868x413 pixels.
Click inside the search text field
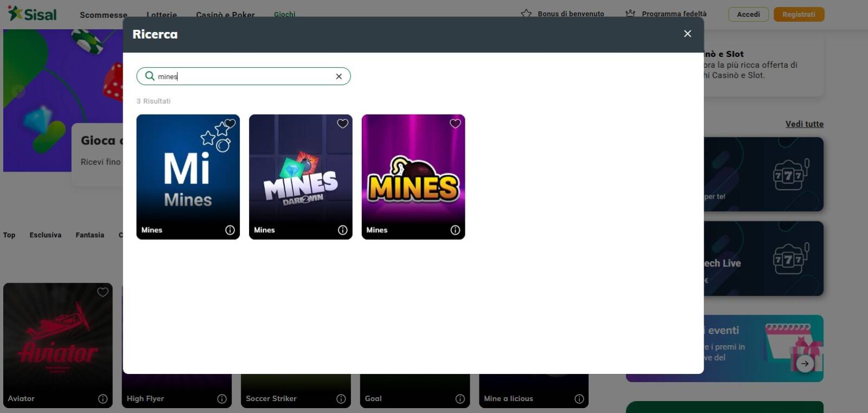244,77
